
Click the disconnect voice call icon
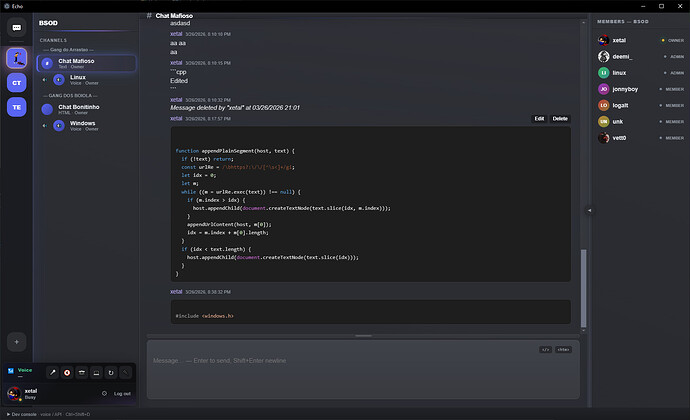point(125,372)
